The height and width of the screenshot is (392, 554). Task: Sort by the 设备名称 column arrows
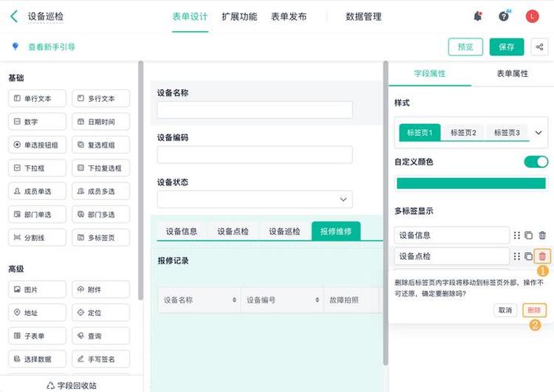coord(234,300)
